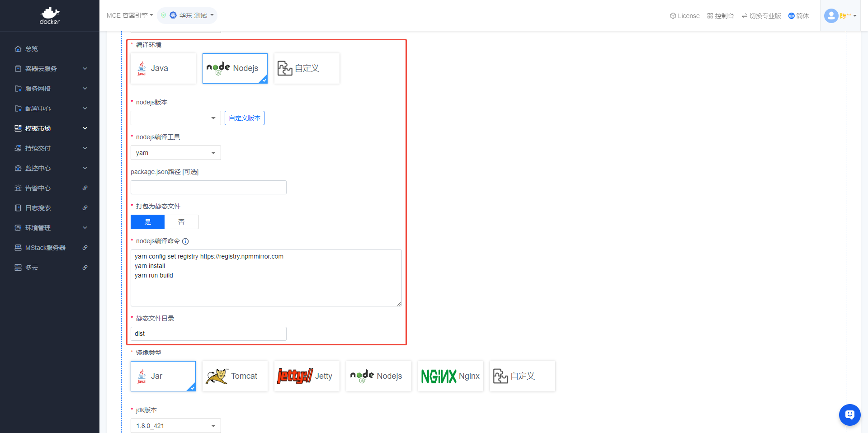Click the 自定义版本 button
Image resolution: width=868 pixels, height=433 pixels.
(245, 118)
